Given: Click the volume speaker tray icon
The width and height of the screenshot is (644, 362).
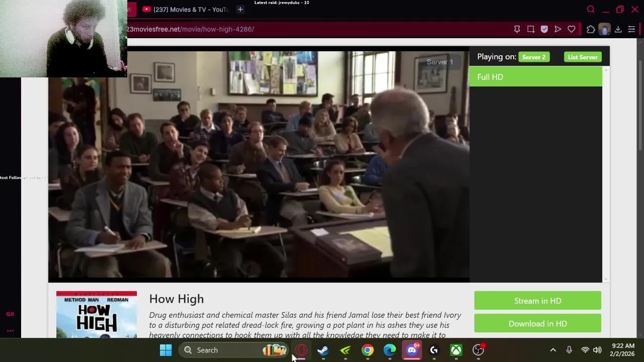Looking at the screenshot, I should click(x=597, y=350).
